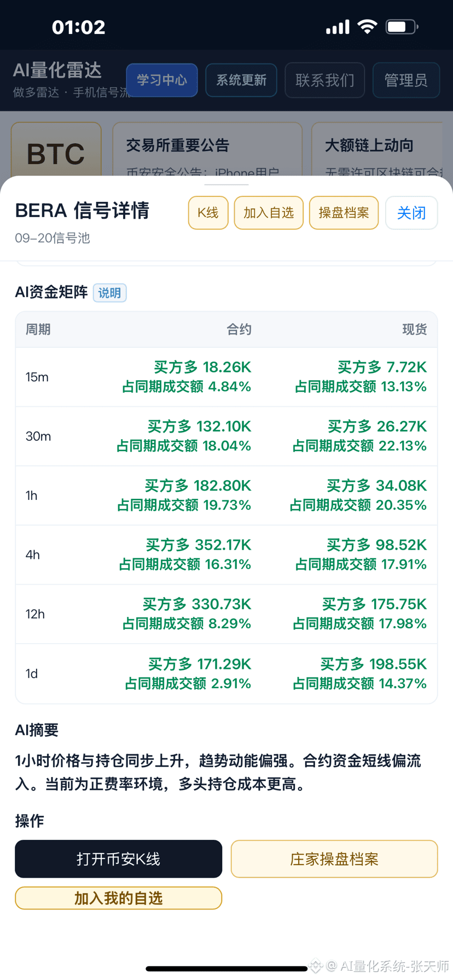Tap 加入自选 in the header
Viewport: 453px width, 980px height.
tap(269, 213)
